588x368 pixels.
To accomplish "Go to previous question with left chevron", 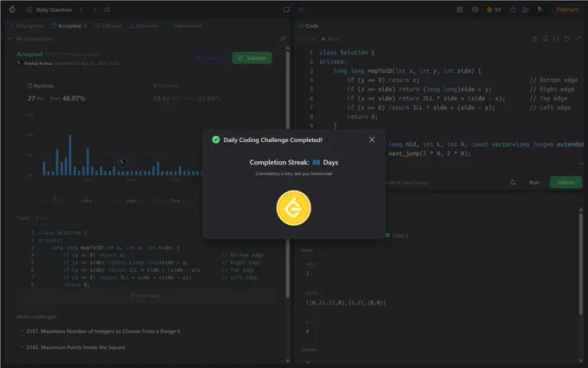I will 81,10.
